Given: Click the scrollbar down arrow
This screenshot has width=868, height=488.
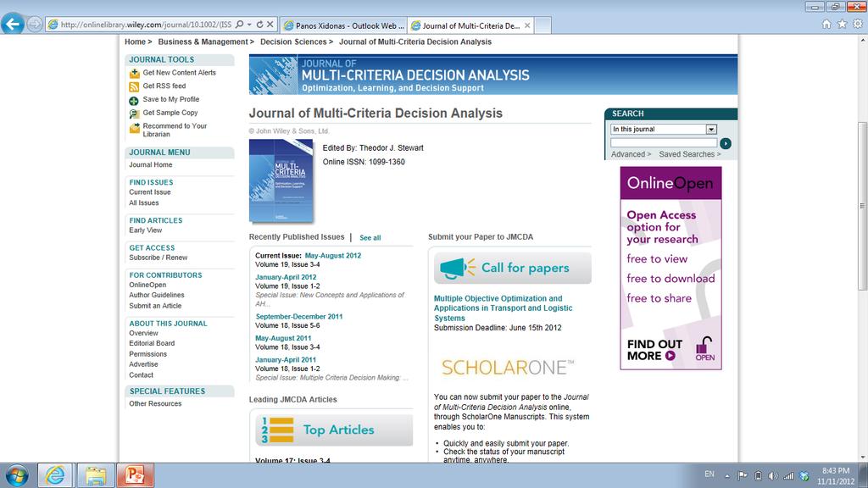Looking at the screenshot, I should tap(862, 458).
